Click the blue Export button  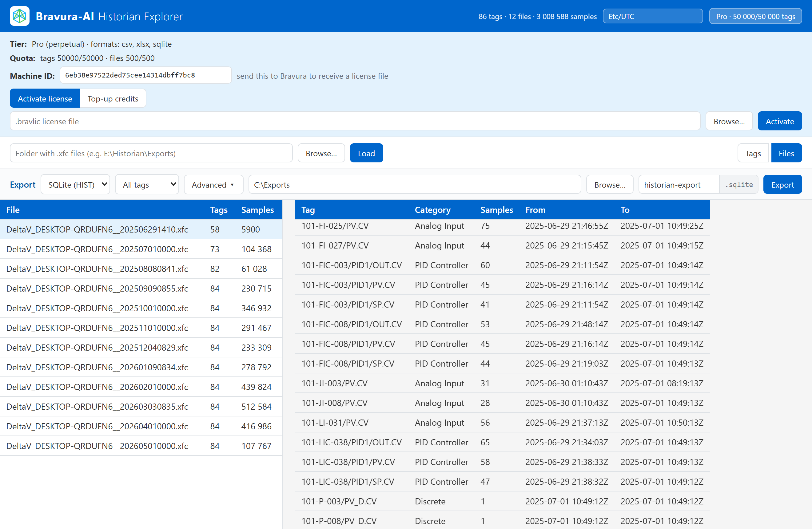783,185
